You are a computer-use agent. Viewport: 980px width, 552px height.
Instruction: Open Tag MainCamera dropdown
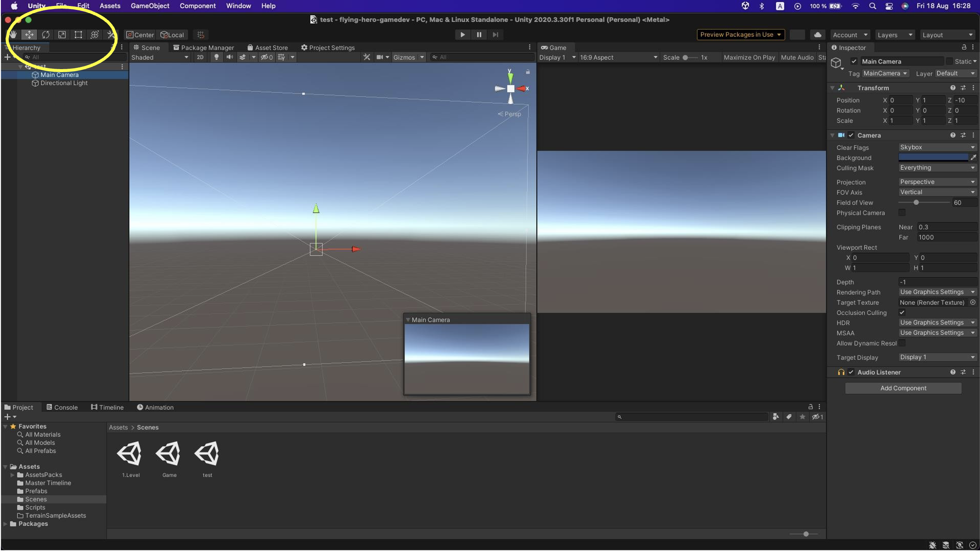pyautogui.click(x=885, y=73)
